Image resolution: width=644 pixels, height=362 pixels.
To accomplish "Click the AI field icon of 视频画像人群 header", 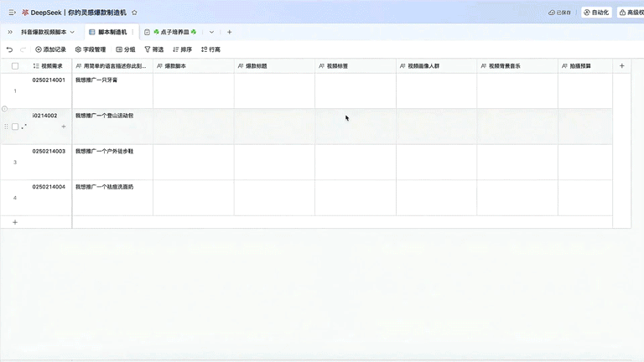I will tap(402, 66).
